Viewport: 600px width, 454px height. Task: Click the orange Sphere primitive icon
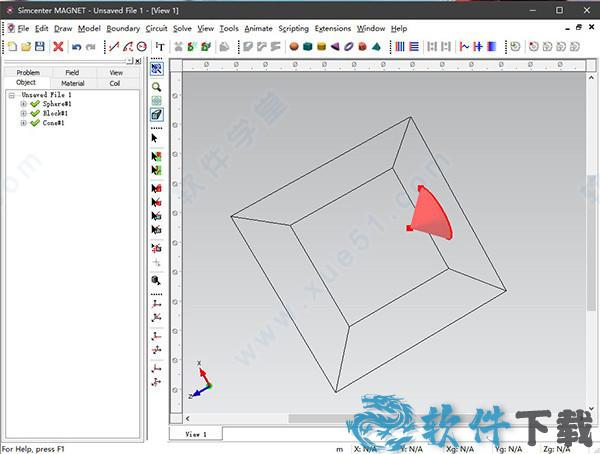coord(294,47)
